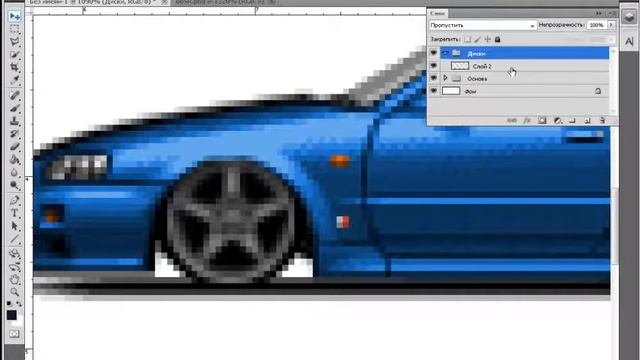
Task: Toggle lock image pixels
Action: pos(478,39)
